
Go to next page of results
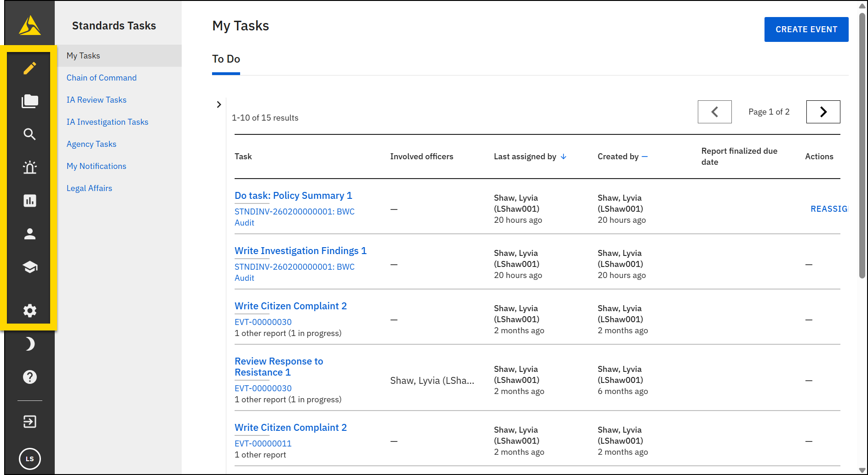(823, 112)
